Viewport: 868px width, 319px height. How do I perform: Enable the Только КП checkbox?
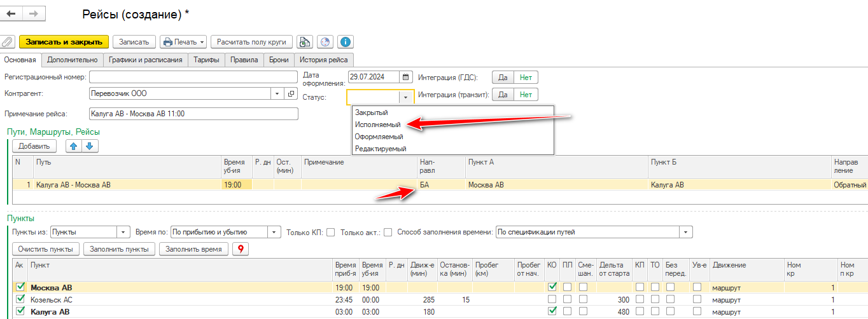[x=330, y=233]
